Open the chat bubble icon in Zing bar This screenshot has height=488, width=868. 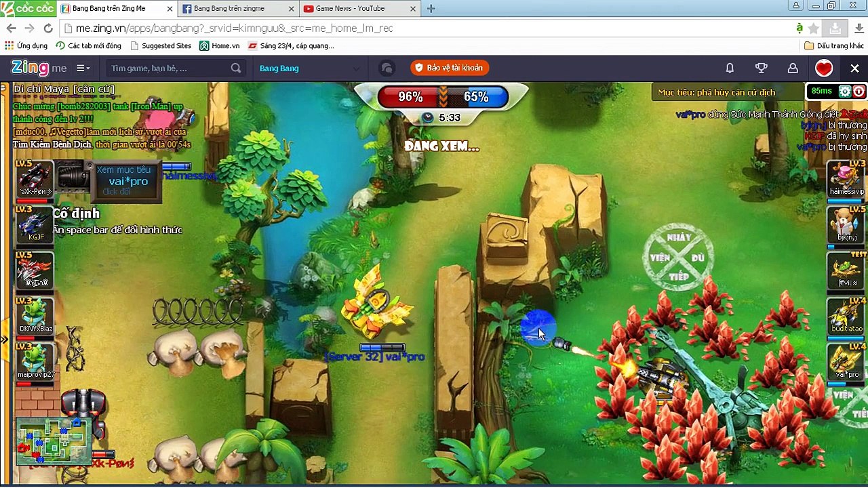[387, 68]
